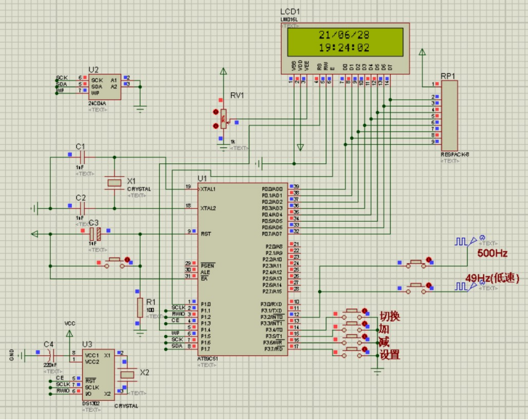Toggle the red latch dot on the 切换 button
Image resolution: width=528 pixels, height=420 pixels.
point(365,311)
